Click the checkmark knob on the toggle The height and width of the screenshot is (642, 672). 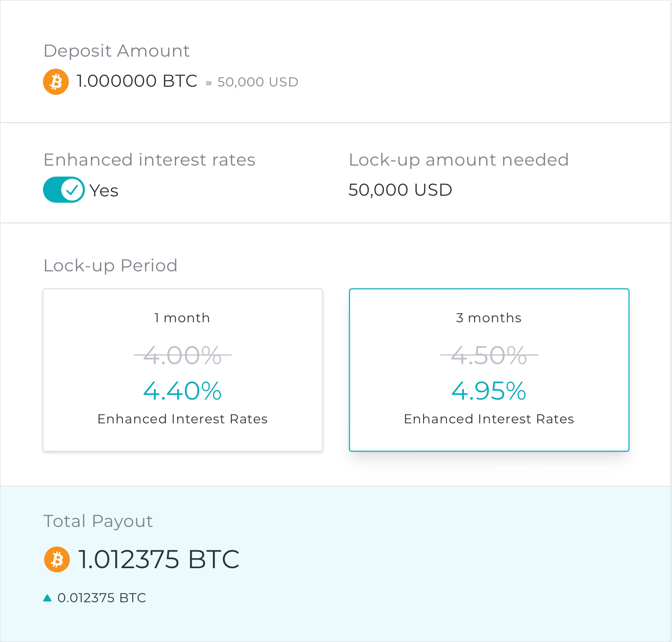(72, 190)
